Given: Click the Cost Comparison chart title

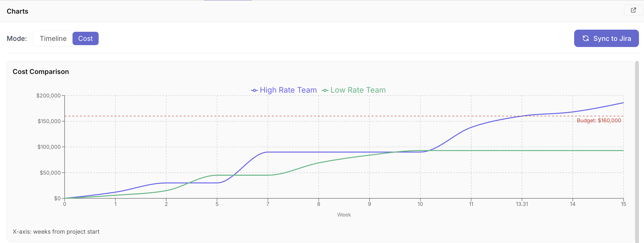Looking at the screenshot, I should click(41, 72).
